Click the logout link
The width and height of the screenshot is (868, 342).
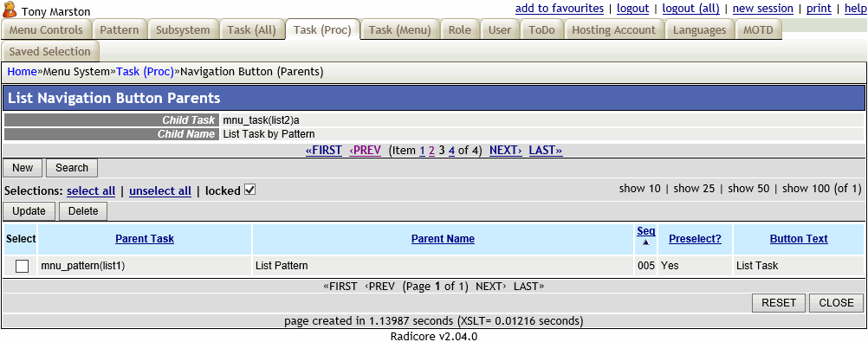click(632, 9)
